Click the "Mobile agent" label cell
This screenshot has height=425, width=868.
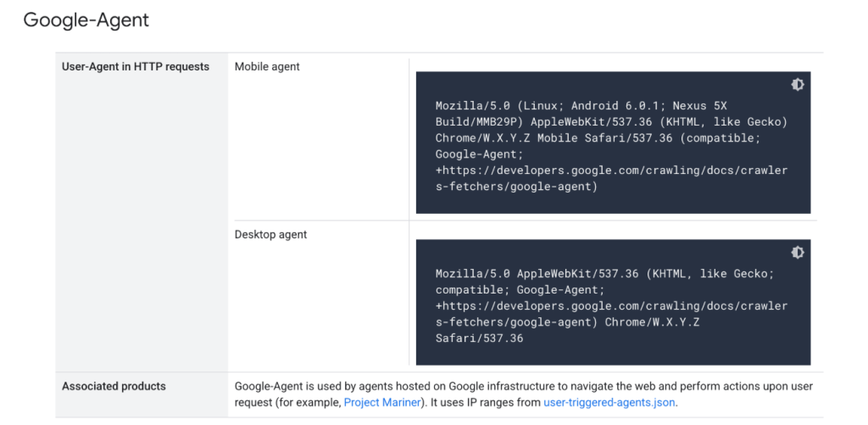click(267, 67)
